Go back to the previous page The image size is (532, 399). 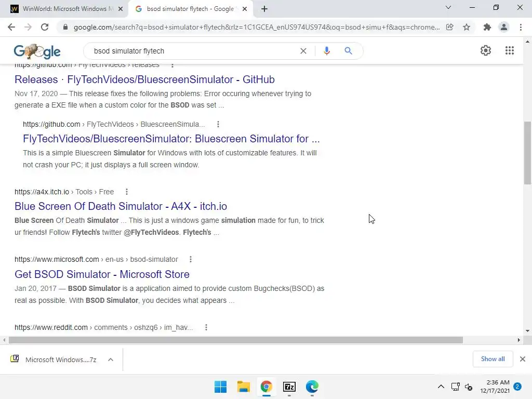[11, 27]
